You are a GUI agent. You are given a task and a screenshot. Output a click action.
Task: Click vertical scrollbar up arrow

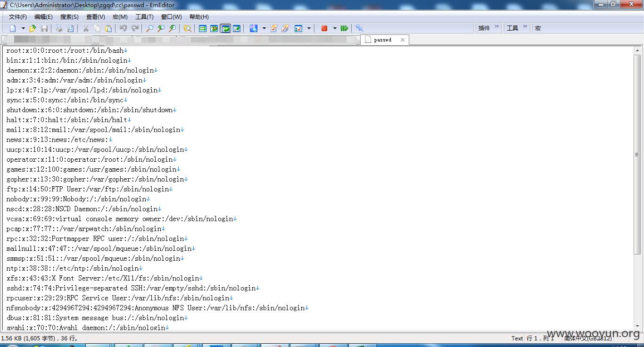[x=637, y=50]
